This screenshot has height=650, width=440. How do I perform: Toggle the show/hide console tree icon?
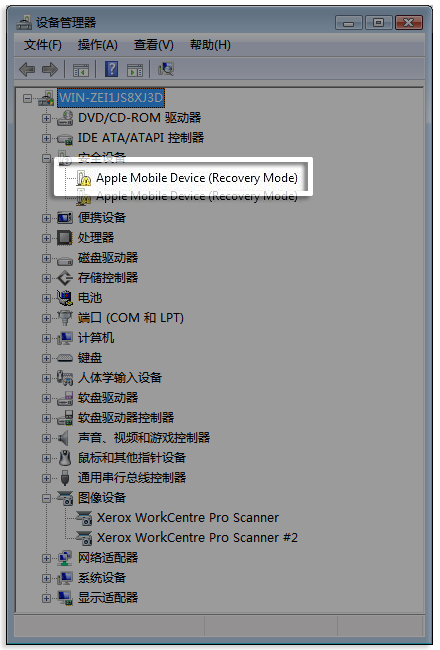(81, 70)
